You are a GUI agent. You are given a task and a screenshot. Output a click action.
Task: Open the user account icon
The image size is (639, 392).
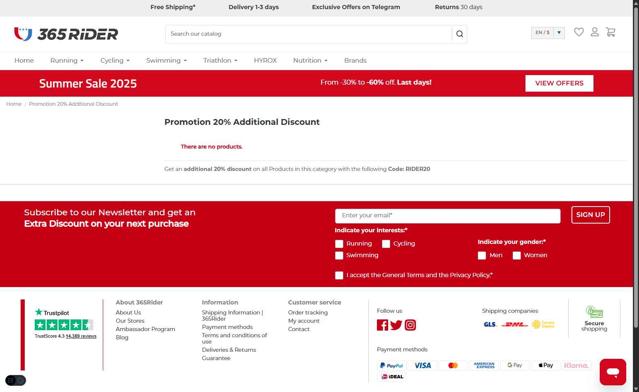[595, 32]
